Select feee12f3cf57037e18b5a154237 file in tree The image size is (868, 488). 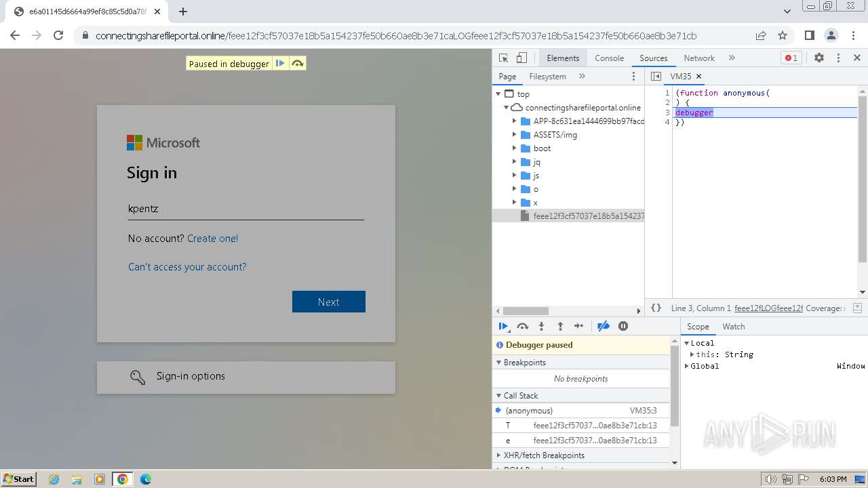pyautogui.click(x=568, y=216)
